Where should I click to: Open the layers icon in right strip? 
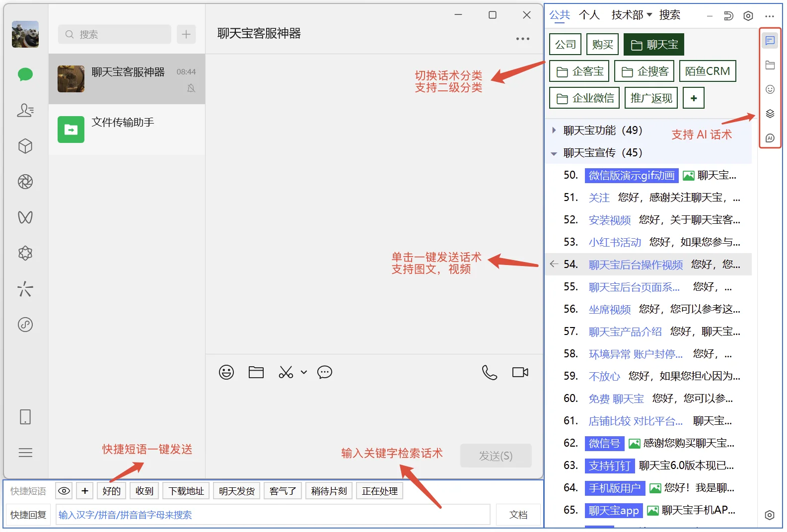770,114
